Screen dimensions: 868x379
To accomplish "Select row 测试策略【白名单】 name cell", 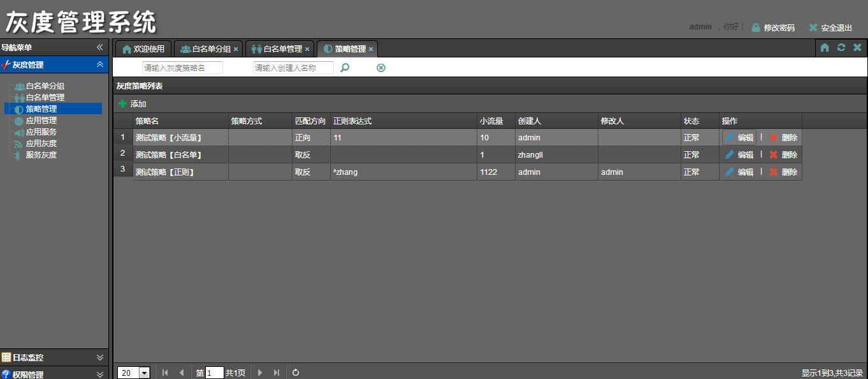I will click(x=181, y=154).
